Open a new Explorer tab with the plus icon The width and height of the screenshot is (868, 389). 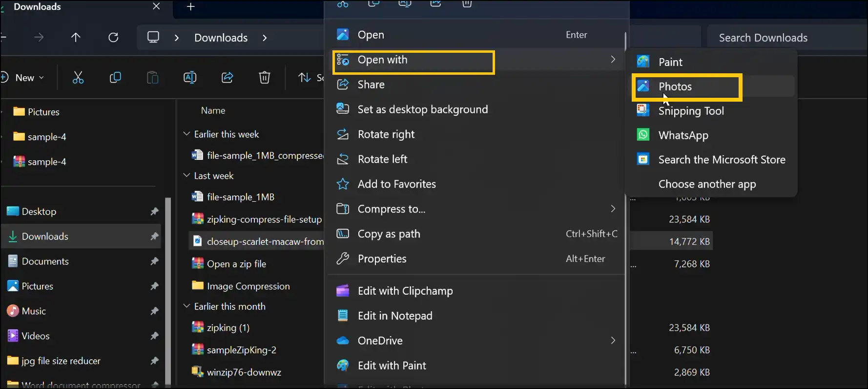(x=191, y=7)
